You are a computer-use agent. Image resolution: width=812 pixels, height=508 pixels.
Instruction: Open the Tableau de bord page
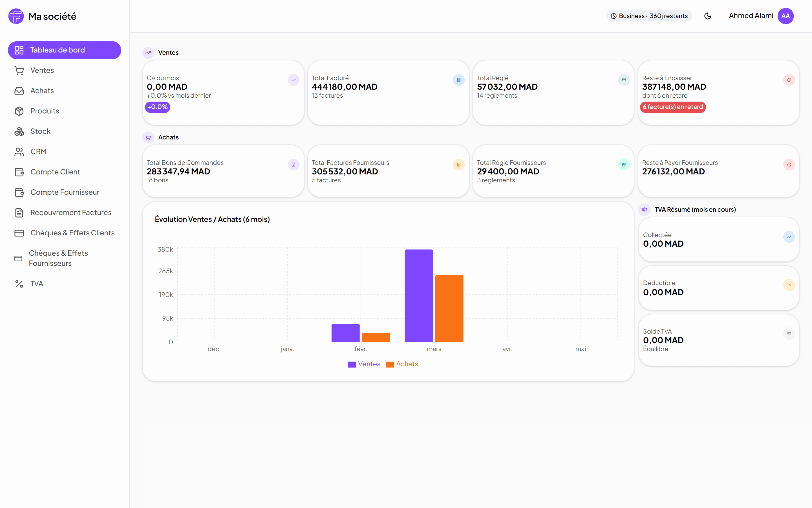tap(64, 50)
